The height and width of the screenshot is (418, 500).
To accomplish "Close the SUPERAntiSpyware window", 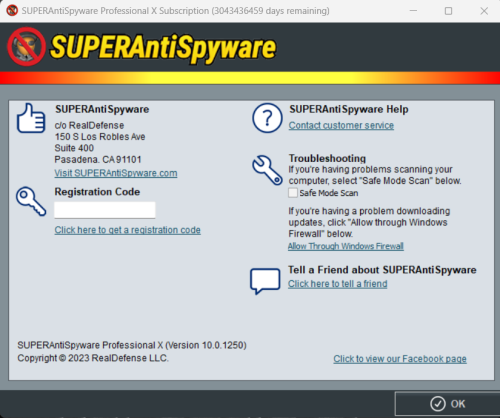I will click(x=484, y=11).
